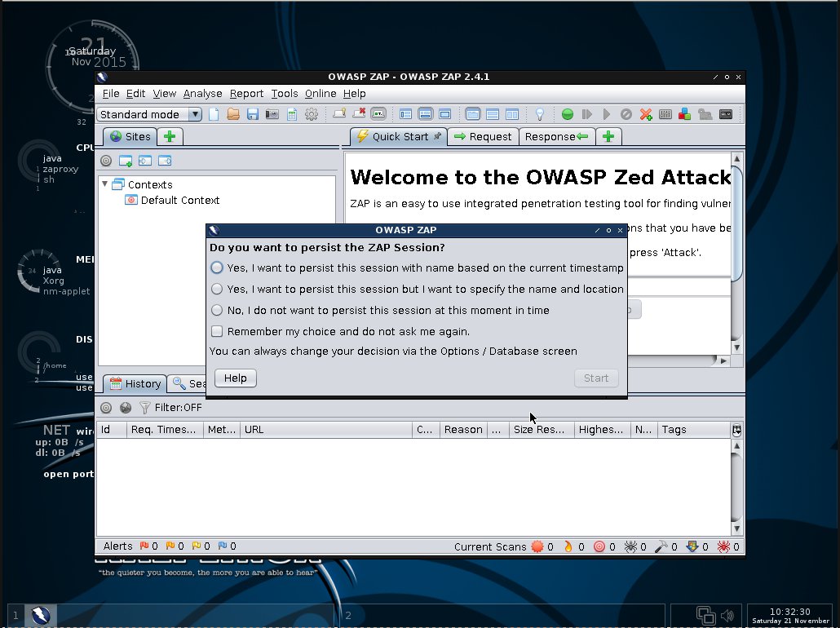Viewport: 840px width, 628px height.
Task: Click the Sites panel target scope icon
Action: (x=106, y=161)
